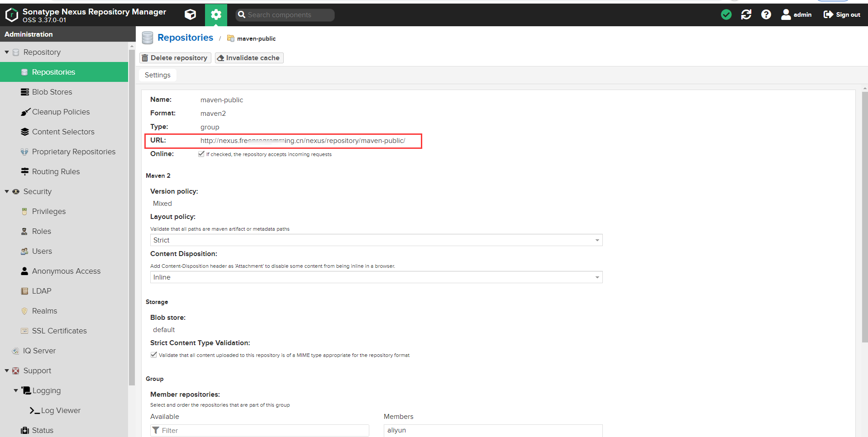Collapse the Security tree section
Screen dimensions: 868x437
(x=7, y=192)
